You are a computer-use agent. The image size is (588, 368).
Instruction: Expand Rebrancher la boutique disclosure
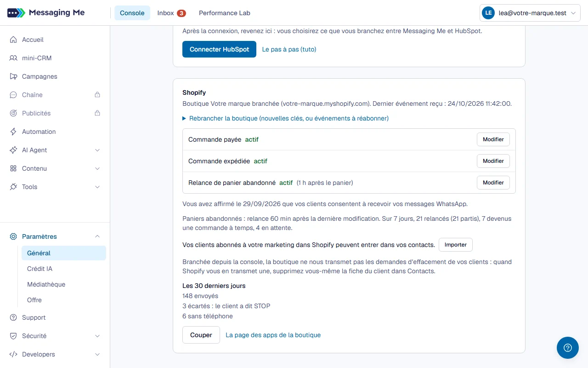[x=285, y=118]
